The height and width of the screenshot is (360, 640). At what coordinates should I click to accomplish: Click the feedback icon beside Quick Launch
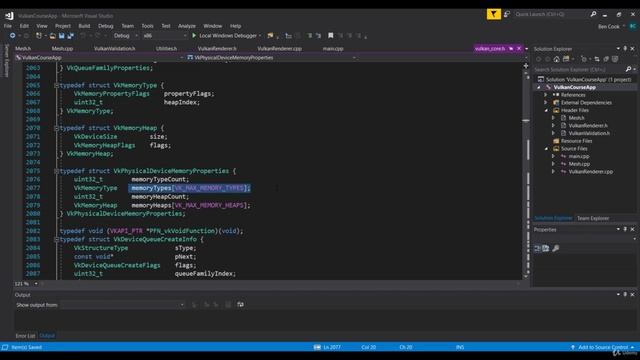point(507,14)
